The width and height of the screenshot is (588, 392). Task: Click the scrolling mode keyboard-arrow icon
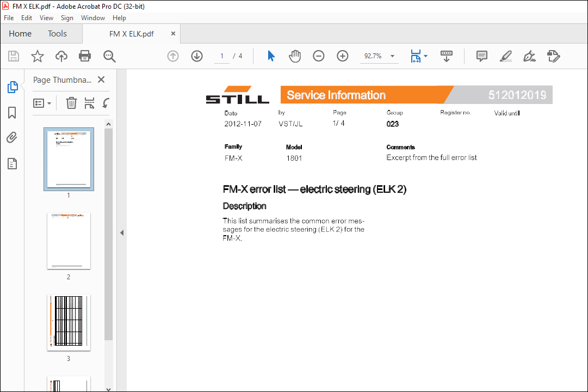[x=446, y=56]
